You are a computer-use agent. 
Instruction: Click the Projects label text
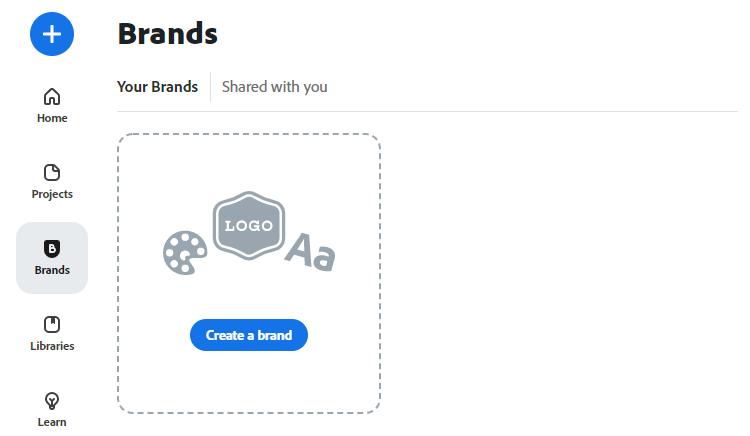(x=52, y=194)
